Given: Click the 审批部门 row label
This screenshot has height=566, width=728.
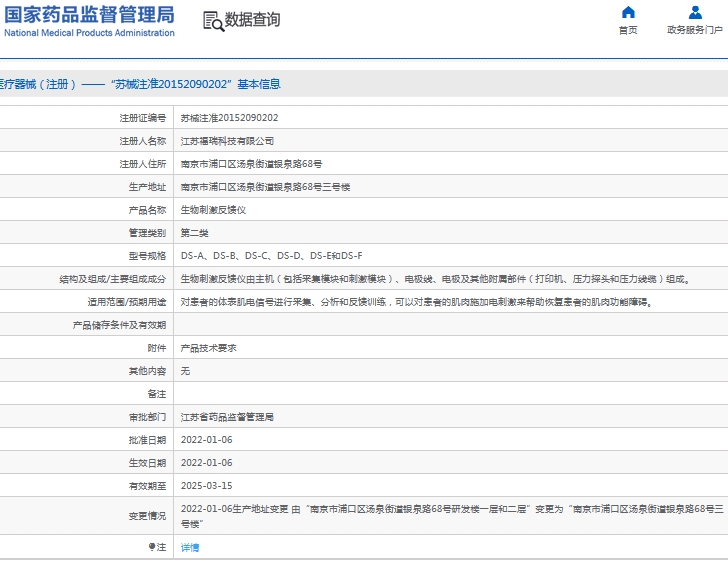Looking at the screenshot, I should [147, 417].
